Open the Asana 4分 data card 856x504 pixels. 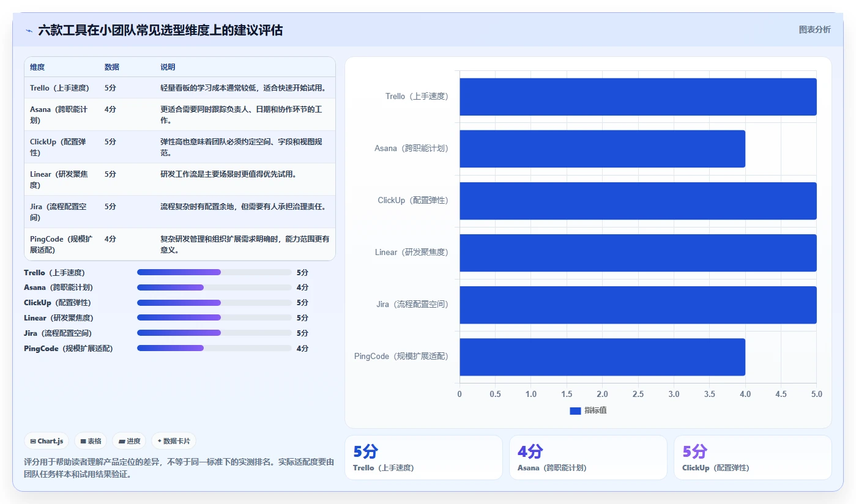tap(588, 458)
